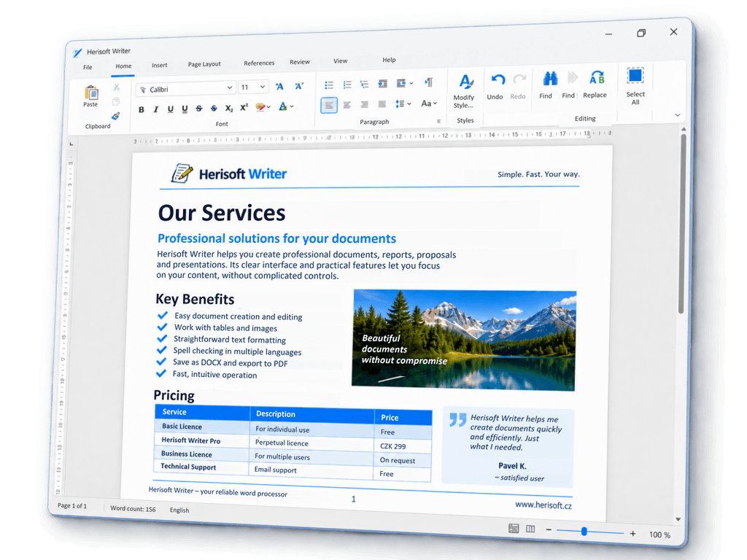Apply subscript formatting
This screenshot has width=747, height=560.
tap(229, 108)
